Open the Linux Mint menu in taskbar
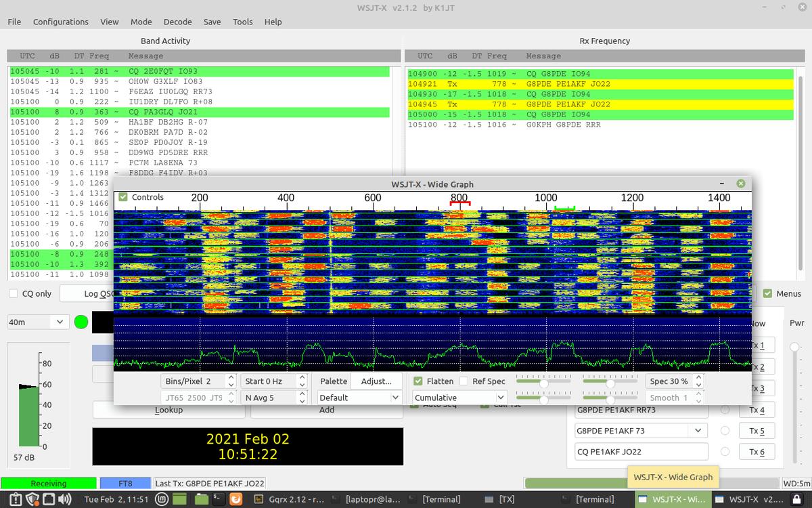The height and width of the screenshot is (508, 812). [x=161, y=500]
